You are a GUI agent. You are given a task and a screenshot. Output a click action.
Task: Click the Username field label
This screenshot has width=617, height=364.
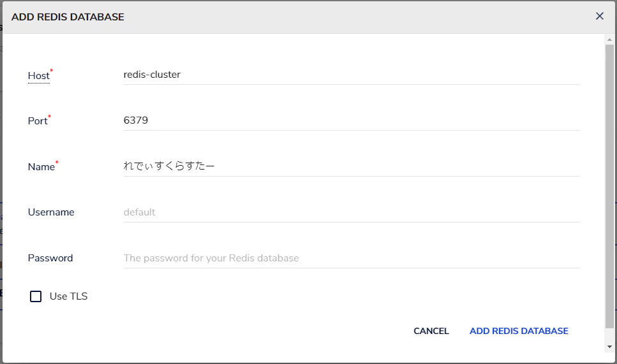coord(51,212)
